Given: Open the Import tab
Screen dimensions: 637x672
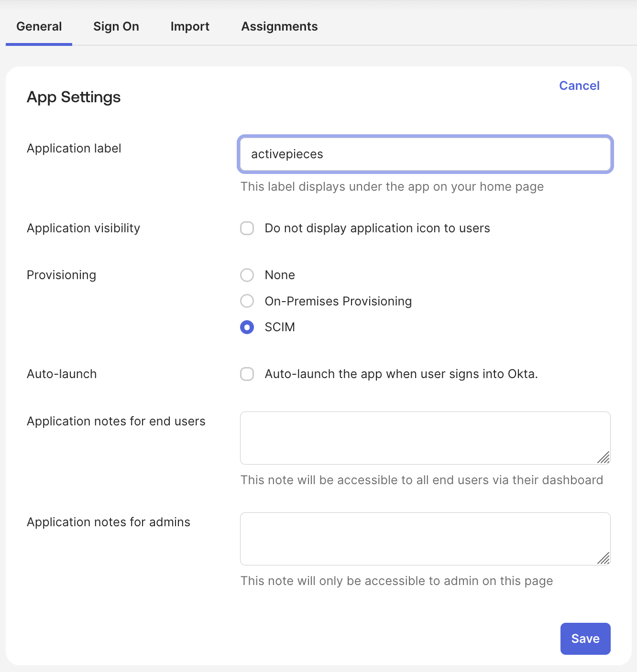Looking at the screenshot, I should [190, 26].
